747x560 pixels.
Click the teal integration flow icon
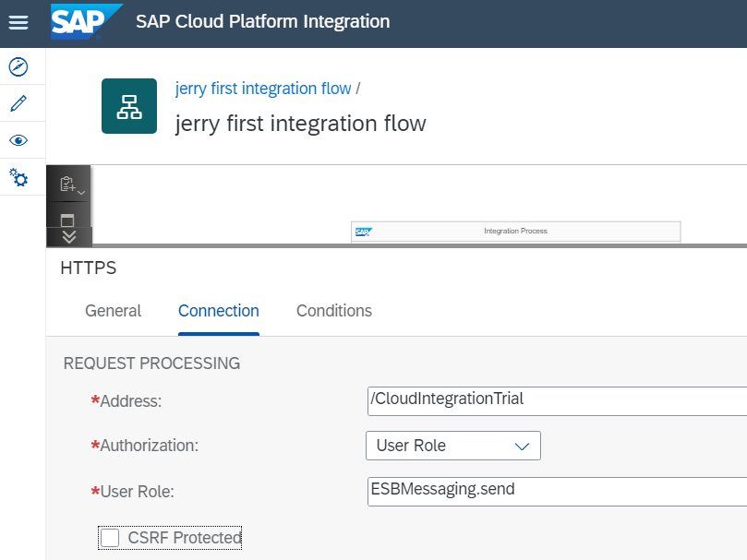click(129, 106)
